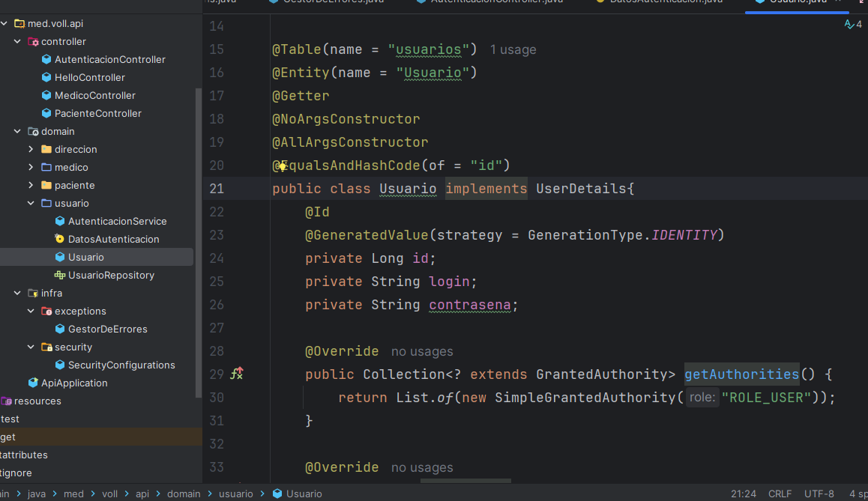Collapse the controller package
This screenshot has width=868, height=501.
pos(18,41)
